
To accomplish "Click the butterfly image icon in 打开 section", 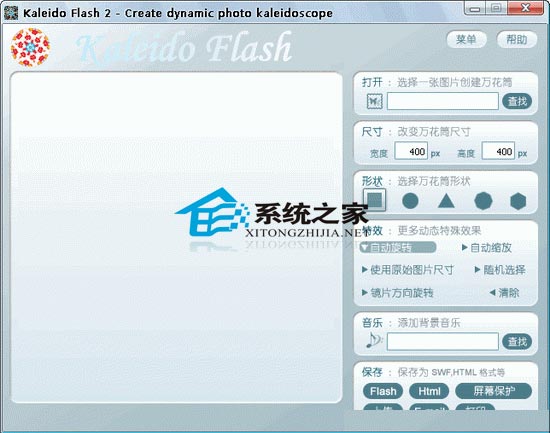I will 374,101.
